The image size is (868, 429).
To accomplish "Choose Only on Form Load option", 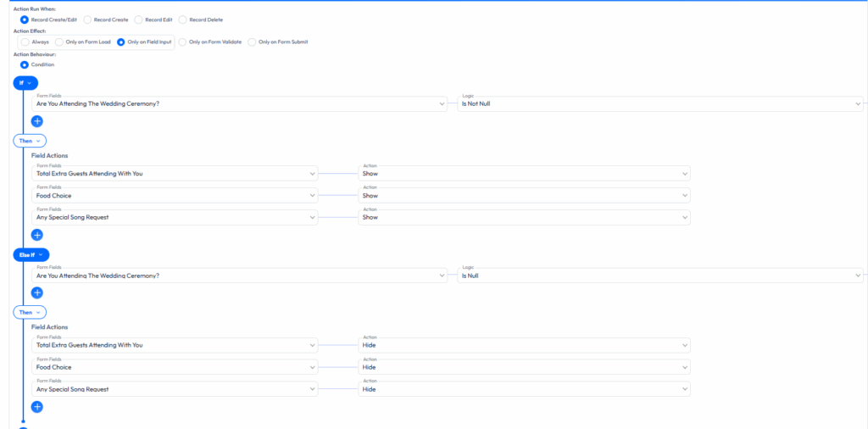I will pos(59,42).
